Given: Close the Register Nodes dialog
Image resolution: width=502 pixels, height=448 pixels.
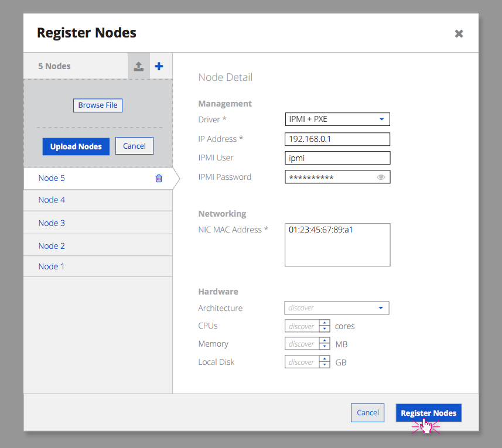Looking at the screenshot, I should pos(459,33).
